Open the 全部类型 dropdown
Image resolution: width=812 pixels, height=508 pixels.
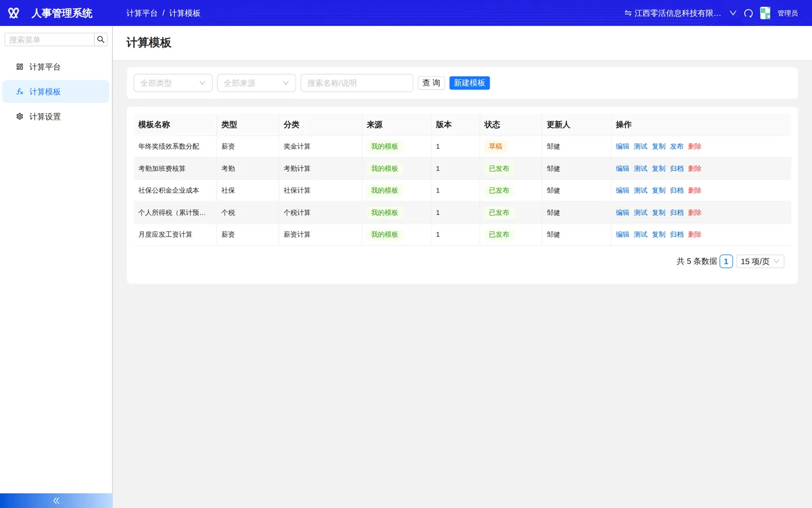173,83
